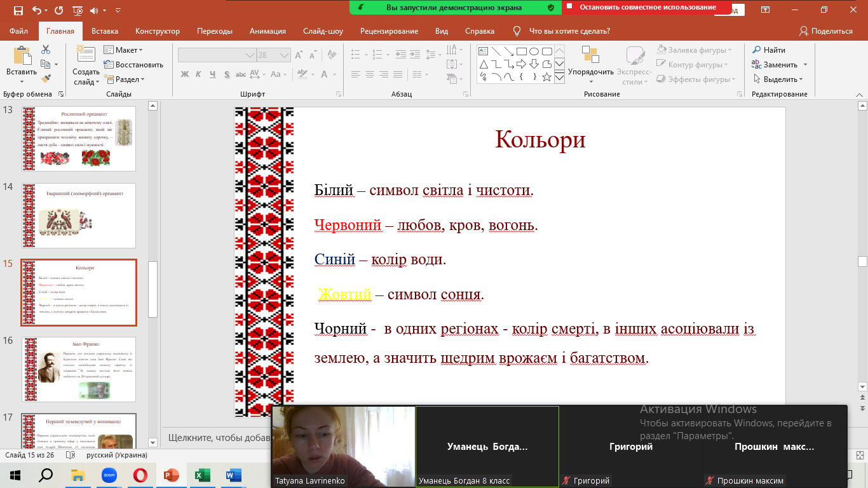
Task: Select slide 16 thumbnail Іван Франко
Action: pos(79,370)
